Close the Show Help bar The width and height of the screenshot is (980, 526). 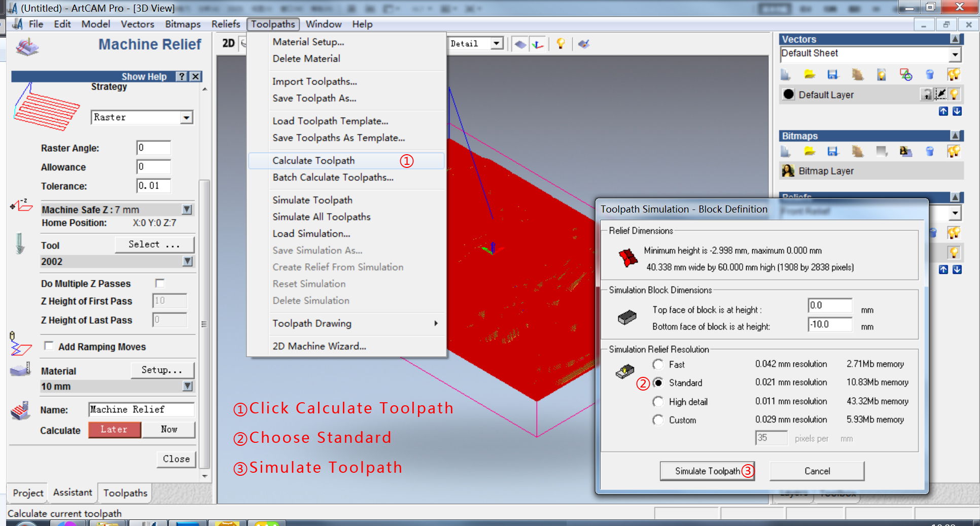(x=196, y=76)
